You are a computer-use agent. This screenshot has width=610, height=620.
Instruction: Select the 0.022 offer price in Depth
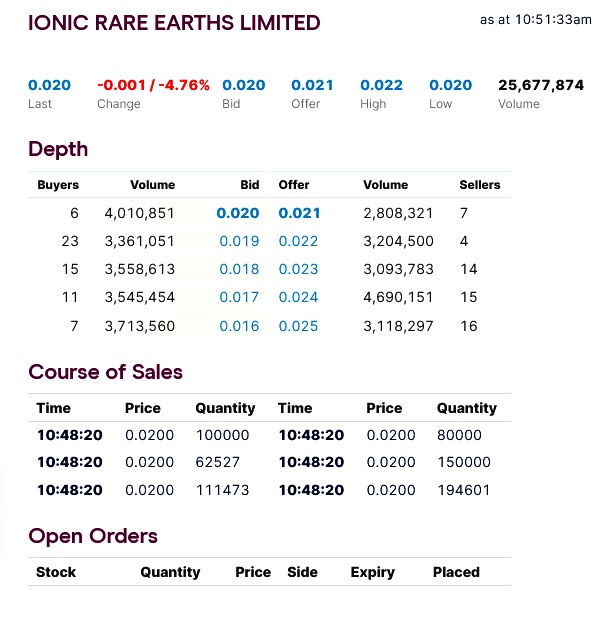pos(298,241)
